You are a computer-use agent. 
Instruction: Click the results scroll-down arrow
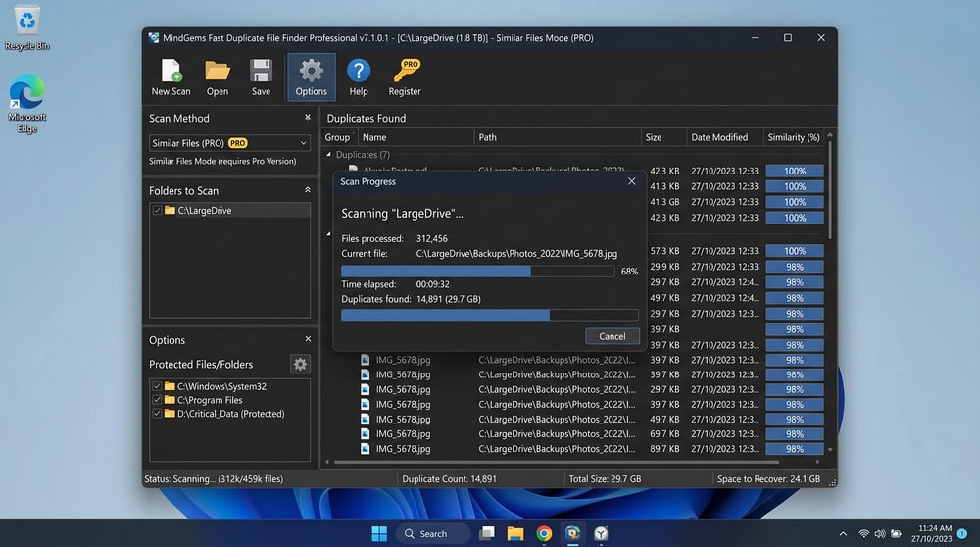[x=830, y=450]
